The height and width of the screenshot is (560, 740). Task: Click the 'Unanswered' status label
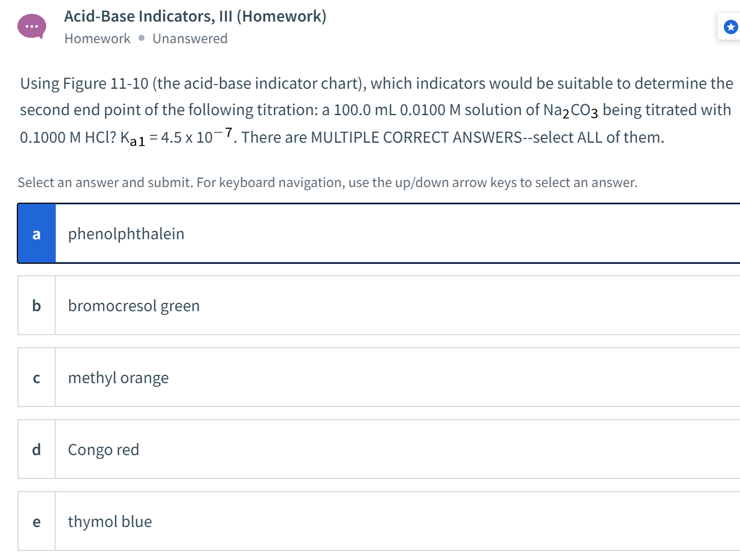pos(190,38)
